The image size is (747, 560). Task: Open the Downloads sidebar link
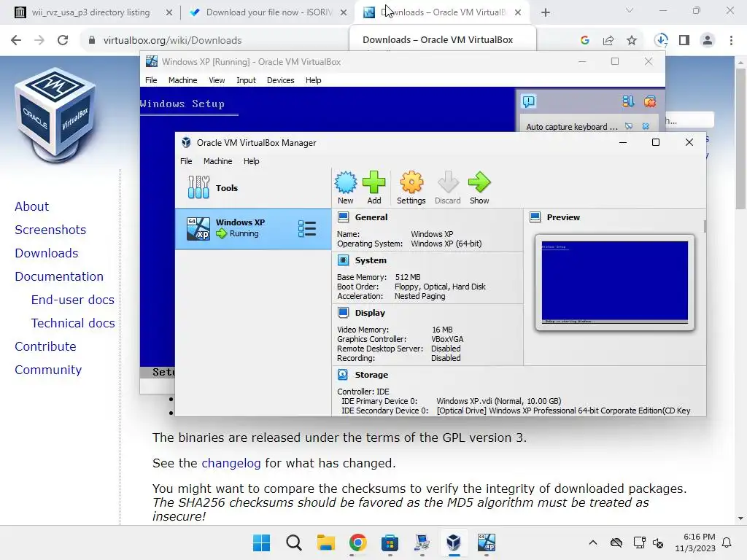click(x=46, y=253)
